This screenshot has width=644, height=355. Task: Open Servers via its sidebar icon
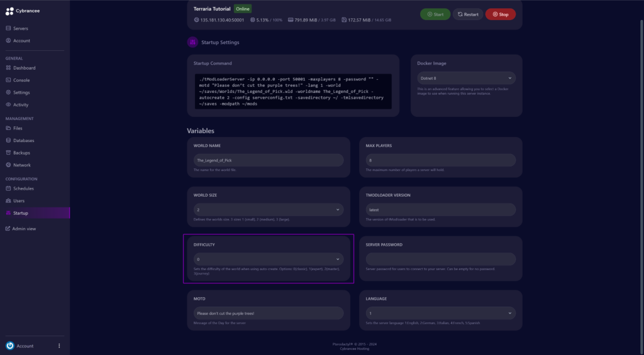(8, 28)
